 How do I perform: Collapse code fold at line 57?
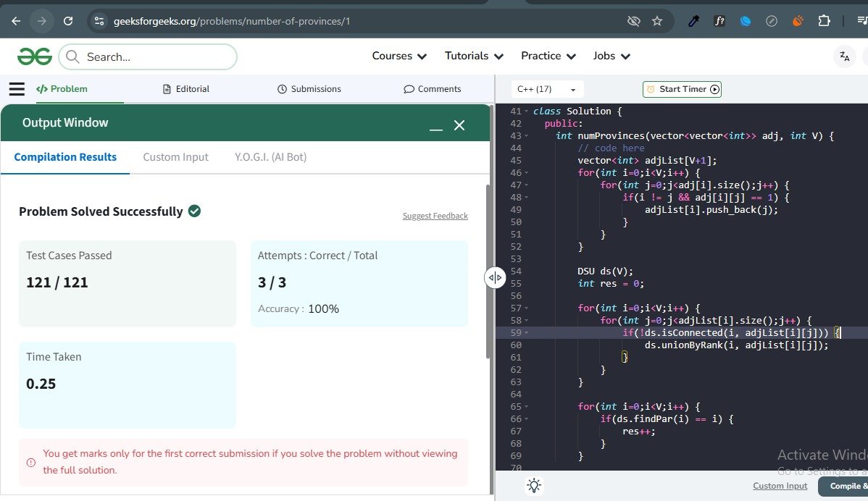pyautogui.click(x=527, y=308)
